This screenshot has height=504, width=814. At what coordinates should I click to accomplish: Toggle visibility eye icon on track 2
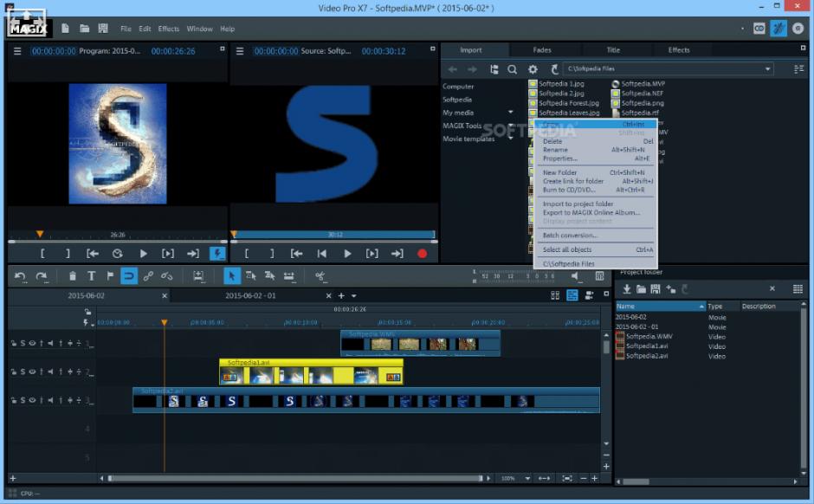32,372
